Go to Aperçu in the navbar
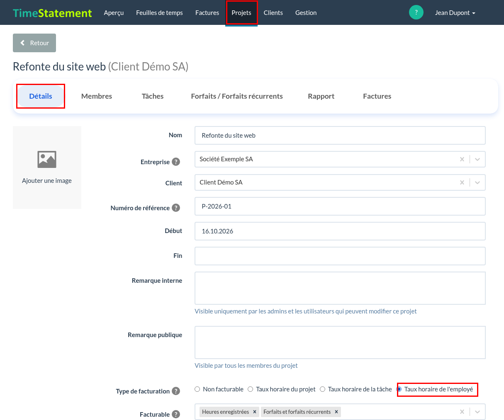The height and width of the screenshot is (420, 504). coord(114,13)
